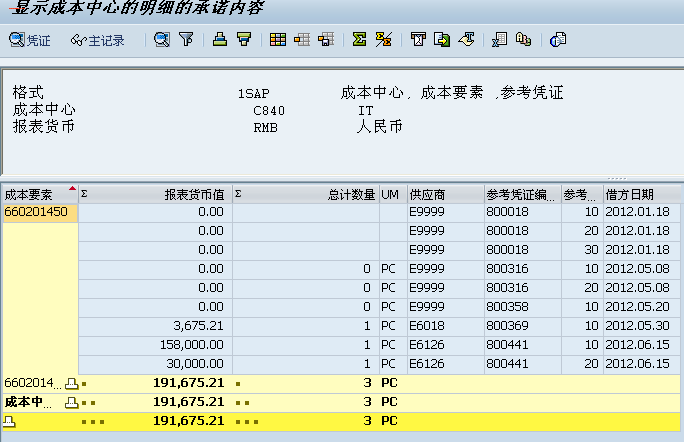The width and height of the screenshot is (684, 442).
Task: Open the change layout icon
Action: pos(302,40)
